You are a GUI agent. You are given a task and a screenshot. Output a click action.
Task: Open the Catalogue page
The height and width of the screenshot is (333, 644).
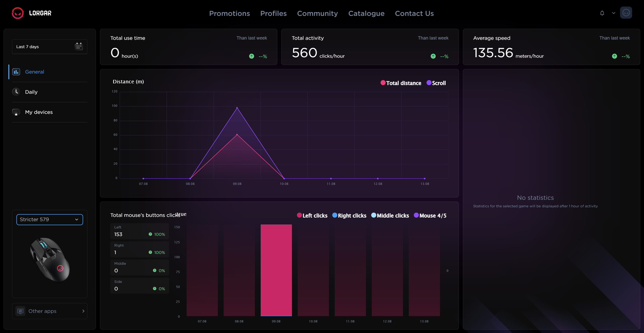coord(366,13)
